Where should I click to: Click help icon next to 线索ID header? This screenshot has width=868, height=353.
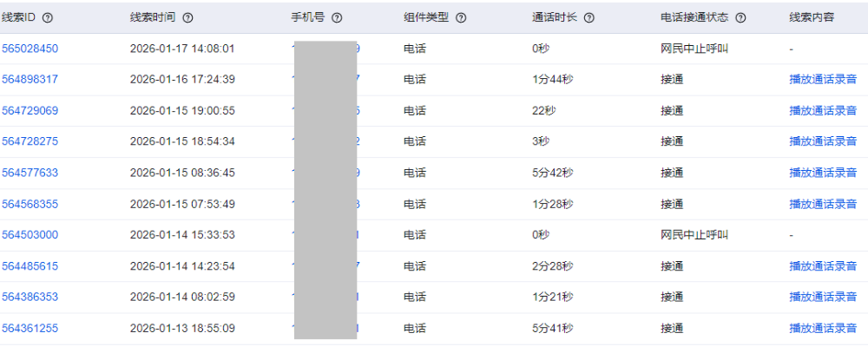click(x=48, y=17)
